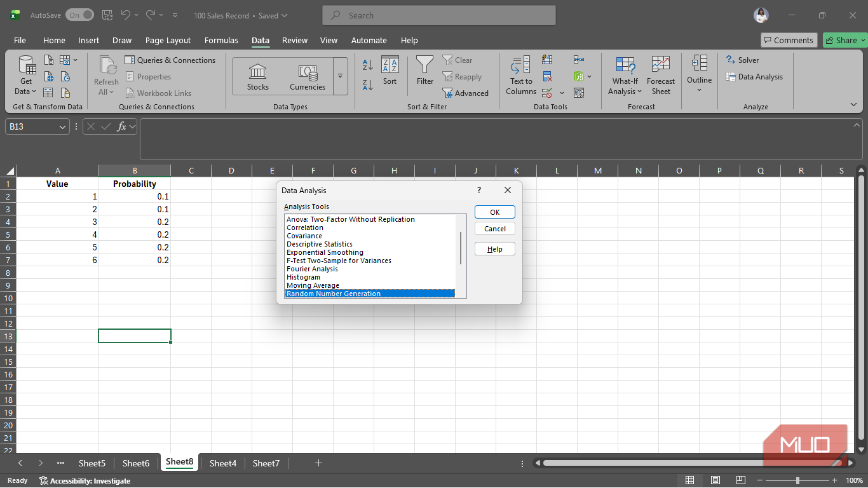Image resolution: width=868 pixels, height=488 pixels.
Task: Open the Sort dialog from the ribbon
Action: pyautogui.click(x=390, y=71)
